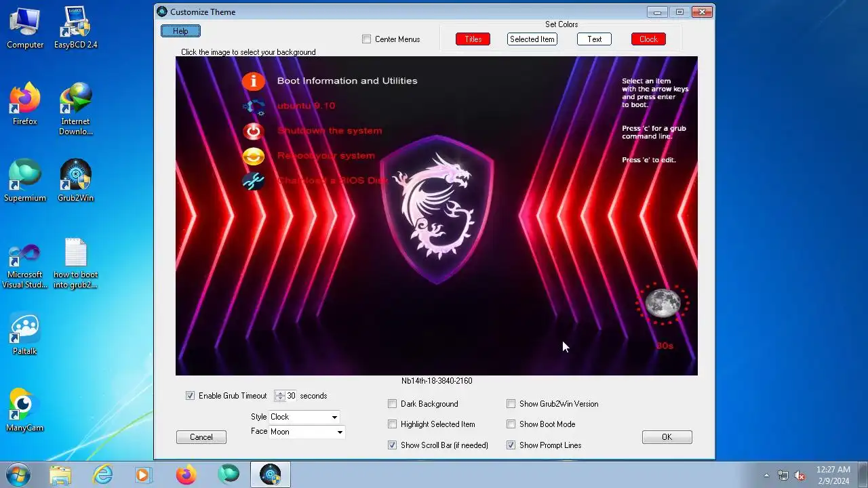Click background name 'Nb14th-18-3840-2160'
The image size is (868, 488).
click(x=437, y=381)
